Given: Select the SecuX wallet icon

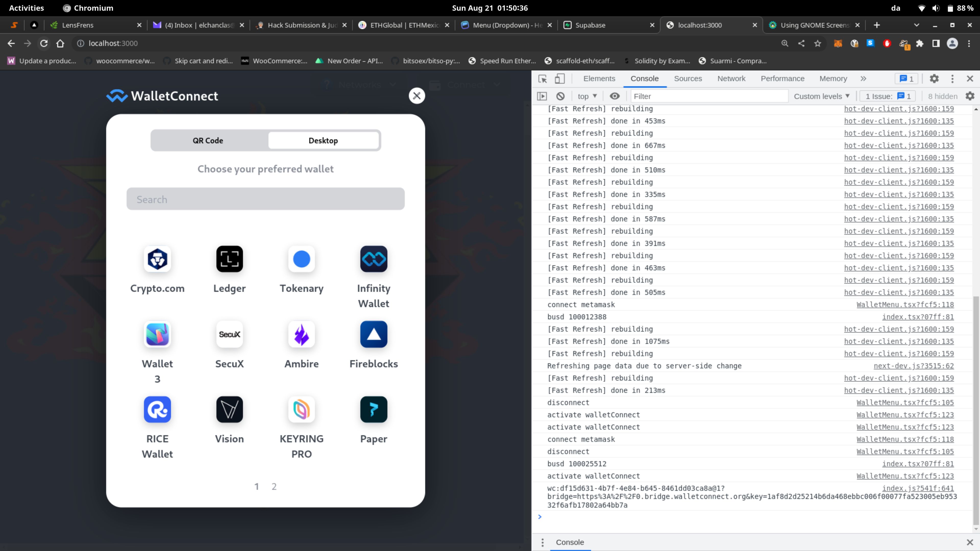Looking at the screenshot, I should (229, 334).
